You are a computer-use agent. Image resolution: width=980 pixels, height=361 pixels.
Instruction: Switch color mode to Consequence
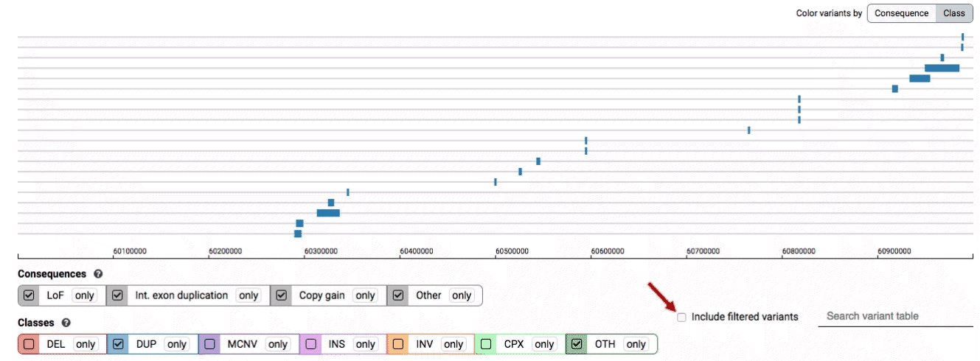pyautogui.click(x=901, y=13)
